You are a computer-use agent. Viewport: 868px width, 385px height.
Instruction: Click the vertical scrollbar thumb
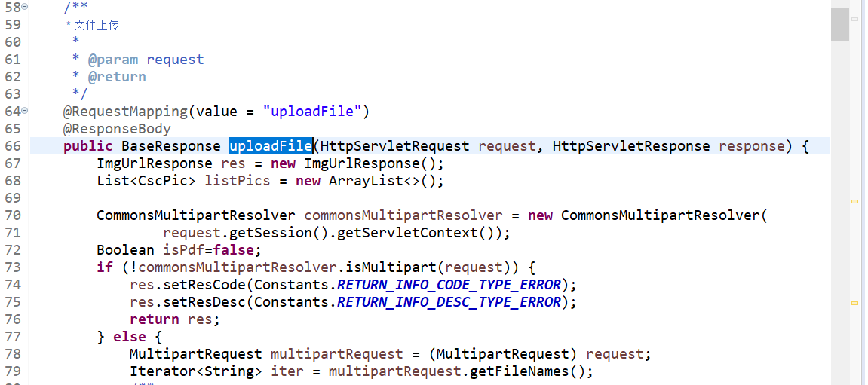[x=840, y=24]
